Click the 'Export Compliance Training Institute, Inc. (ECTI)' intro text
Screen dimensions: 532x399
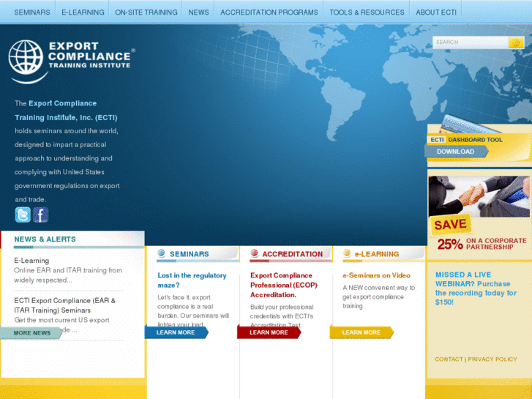click(x=66, y=111)
